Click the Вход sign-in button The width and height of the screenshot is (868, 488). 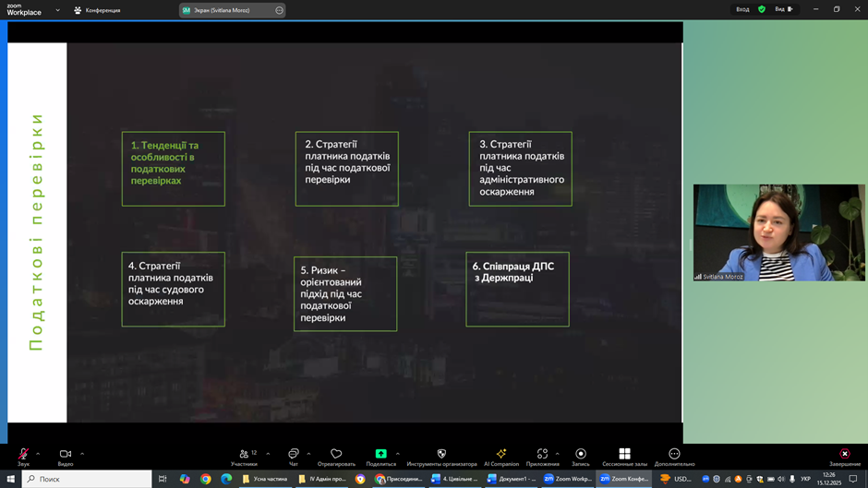click(x=742, y=9)
